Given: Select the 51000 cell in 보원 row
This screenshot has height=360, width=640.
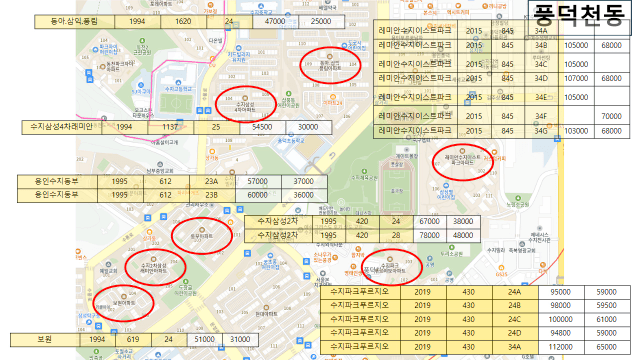Looking at the screenshot, I should [204, 340].
